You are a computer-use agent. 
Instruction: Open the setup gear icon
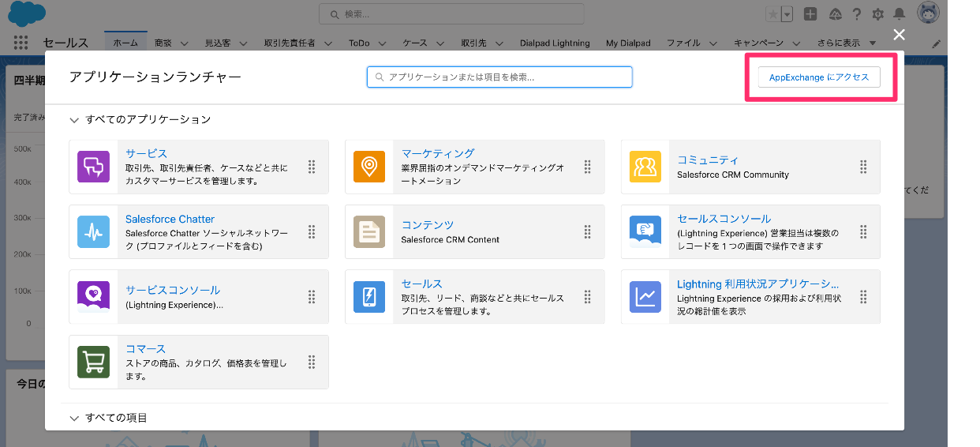click(x=877, y=14)
